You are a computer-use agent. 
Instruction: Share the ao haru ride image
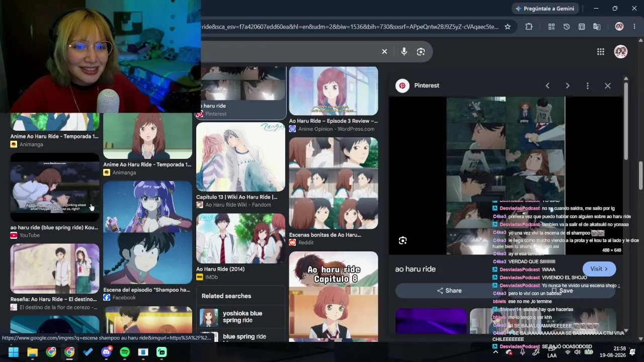[x=449, y=291]
